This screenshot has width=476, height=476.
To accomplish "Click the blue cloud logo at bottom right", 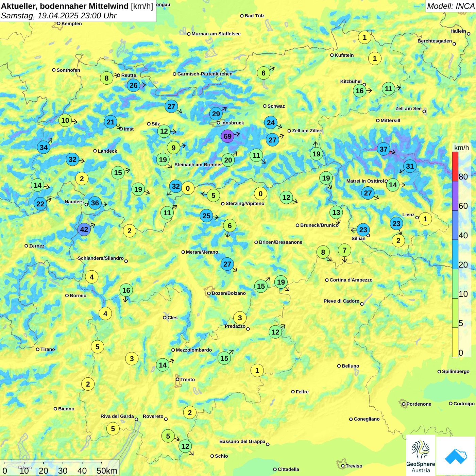I will [456, 456].
